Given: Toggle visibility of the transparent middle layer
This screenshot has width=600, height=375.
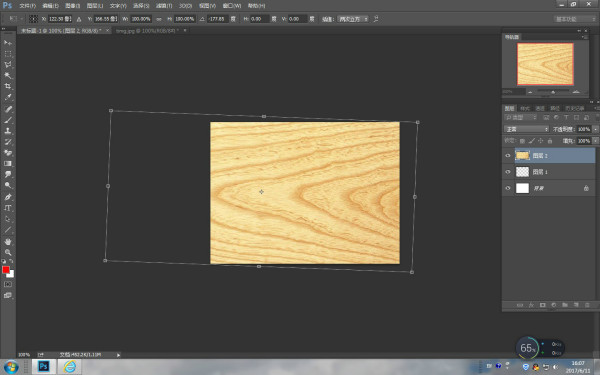Looking at the screenshot, I should (x=508, y=172).
